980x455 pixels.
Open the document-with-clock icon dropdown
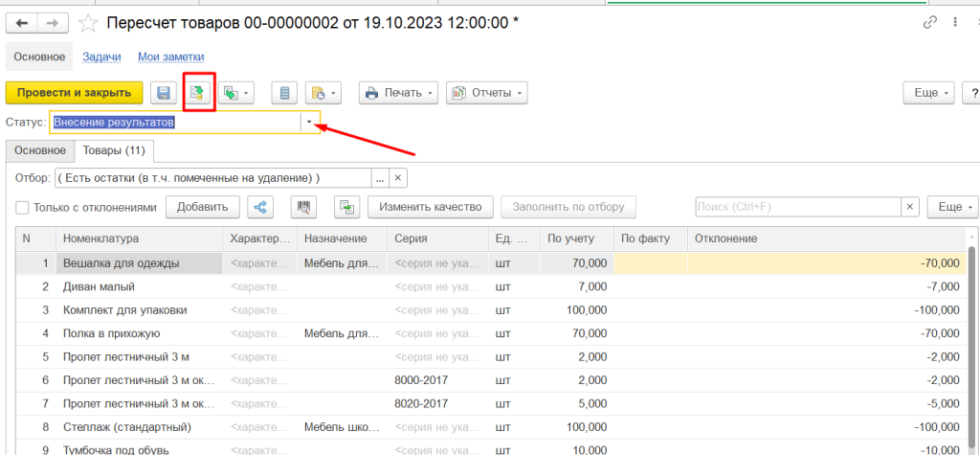(323, 93)
